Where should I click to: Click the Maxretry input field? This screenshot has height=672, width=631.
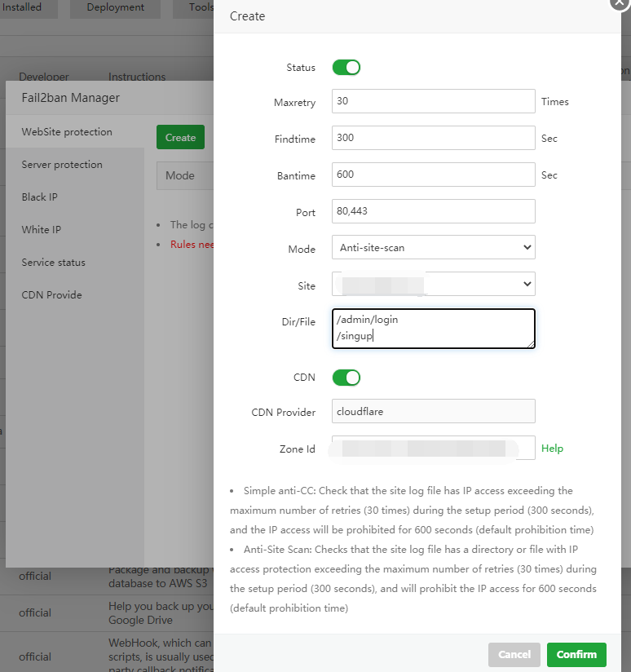click(433, 101)
